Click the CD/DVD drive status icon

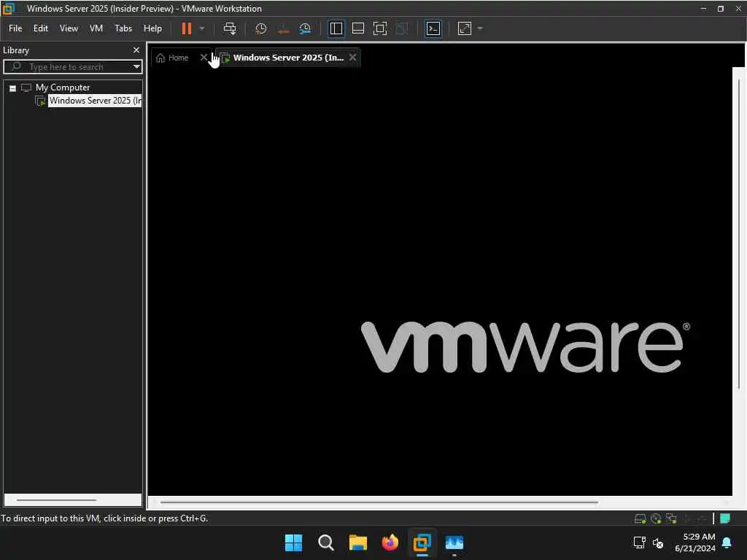tap(656, 518)
